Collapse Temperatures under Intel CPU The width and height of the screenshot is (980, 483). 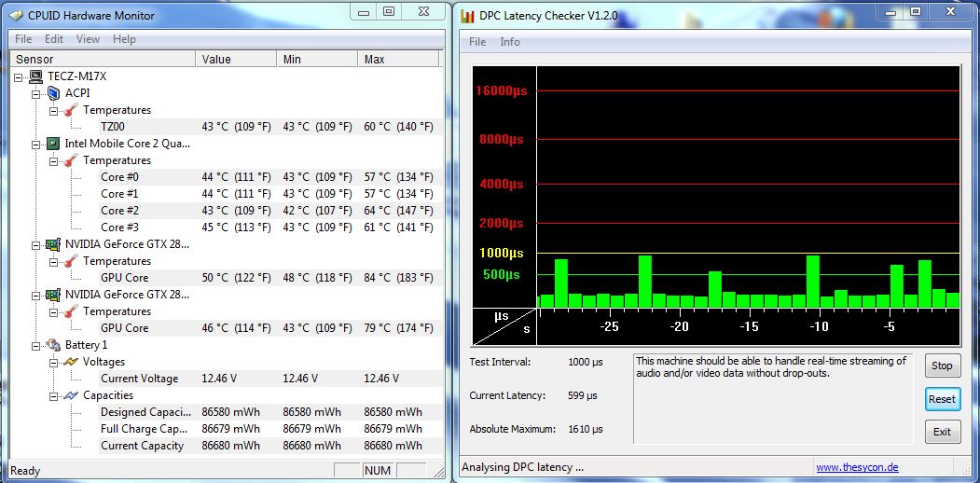point(53,161)
